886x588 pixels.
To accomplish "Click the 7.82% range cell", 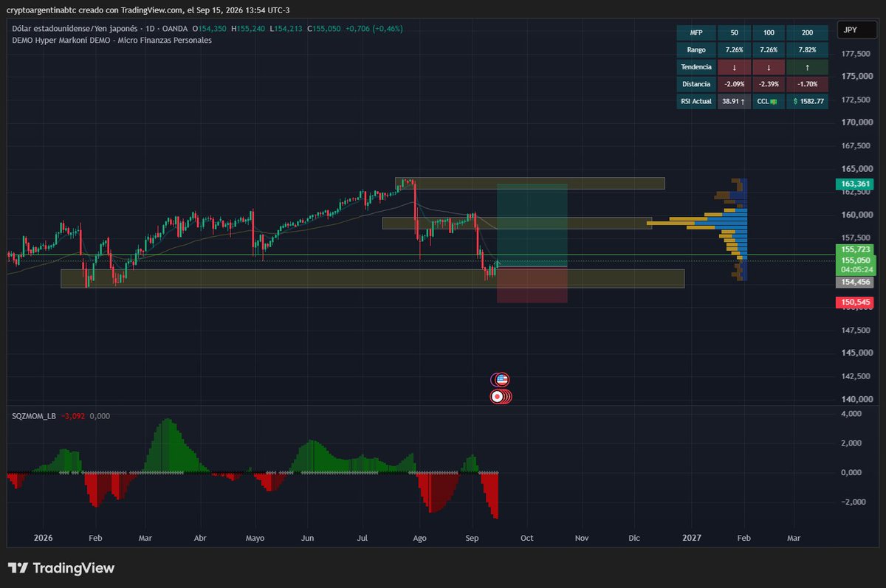I will pos(807,50).
